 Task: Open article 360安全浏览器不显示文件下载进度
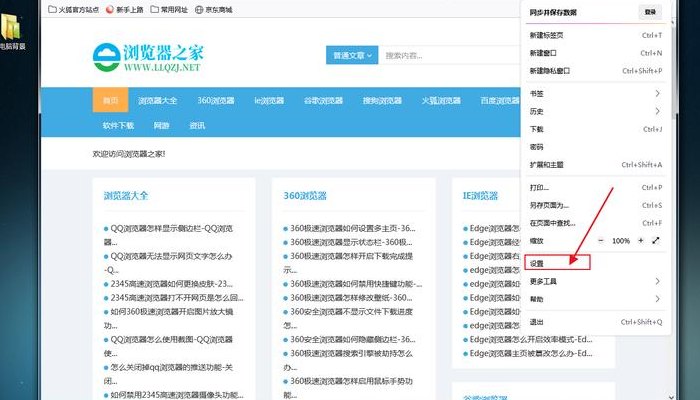tap(351, 312)
